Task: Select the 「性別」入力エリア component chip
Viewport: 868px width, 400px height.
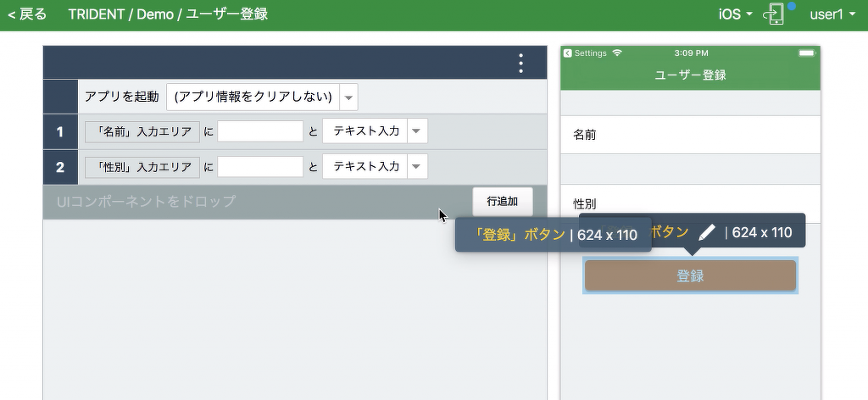Action: click(142, 167)
